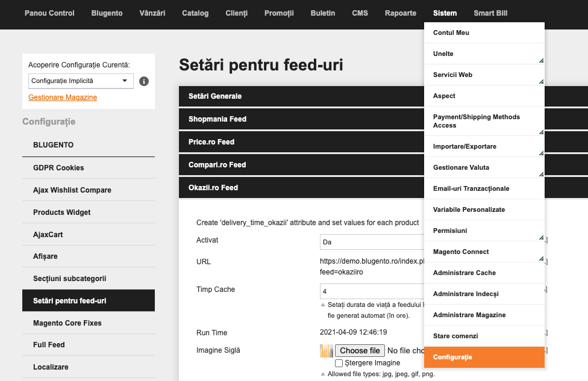Open the Buletin menu
This screenshot has width=588, height=381.
[x=323, y=13]
